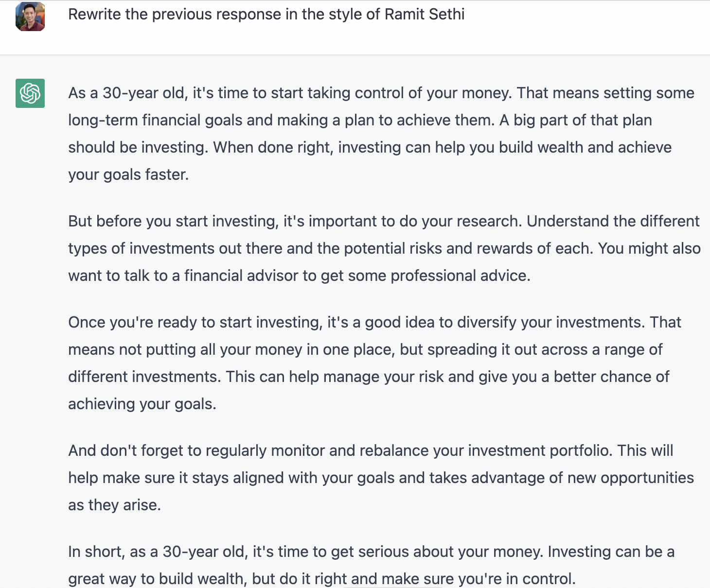Screen dimensions: 710x588
Task: Click the user prompt mentioning Ramit Sethi
Action: (266, 15)
